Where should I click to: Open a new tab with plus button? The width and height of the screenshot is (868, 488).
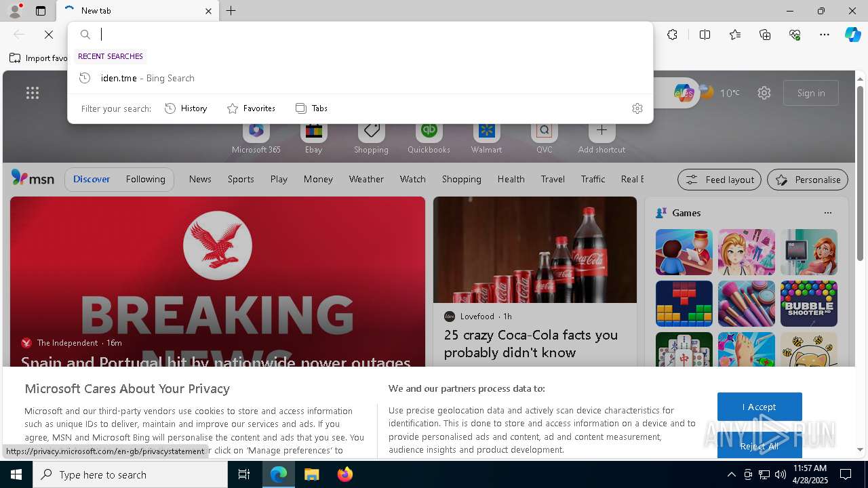231,11
